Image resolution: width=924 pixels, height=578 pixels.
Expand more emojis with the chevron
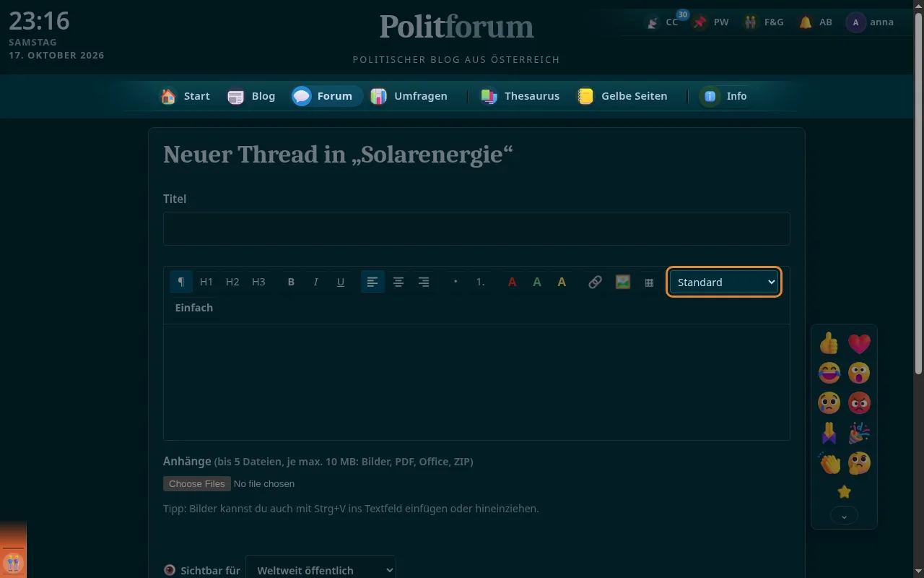point(844,516)
